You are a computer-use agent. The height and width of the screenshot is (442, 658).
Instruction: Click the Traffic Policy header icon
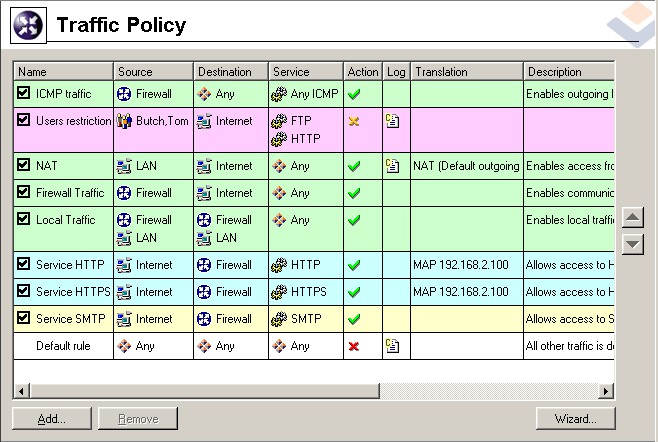tap(28, 26)
